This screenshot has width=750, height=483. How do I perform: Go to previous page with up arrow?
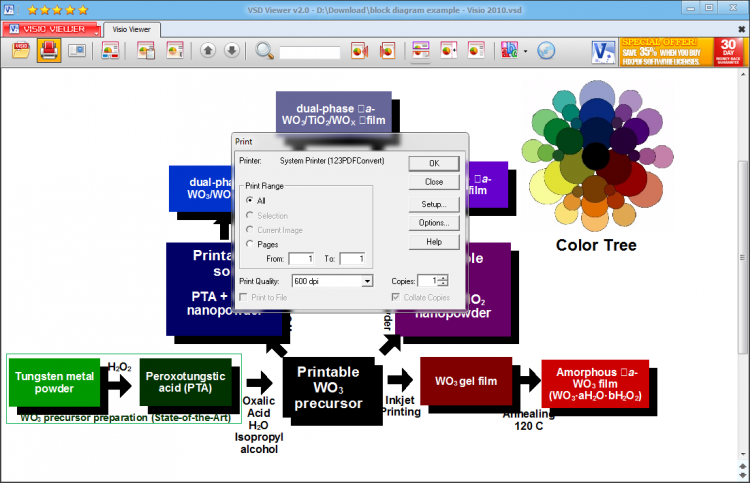click(208, 50)
